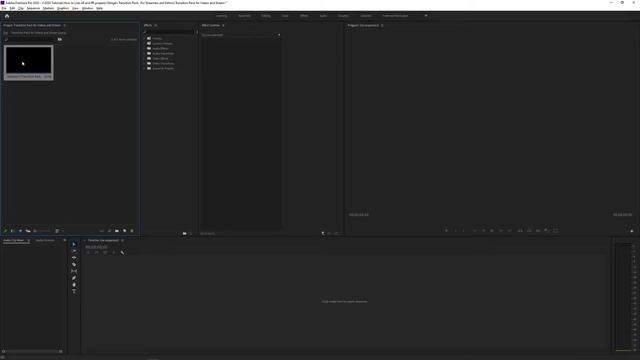Viewport: 640px width, 360px height.
Task: Click the Clear trash icon in Project panel
Action: tap(132, 231)
